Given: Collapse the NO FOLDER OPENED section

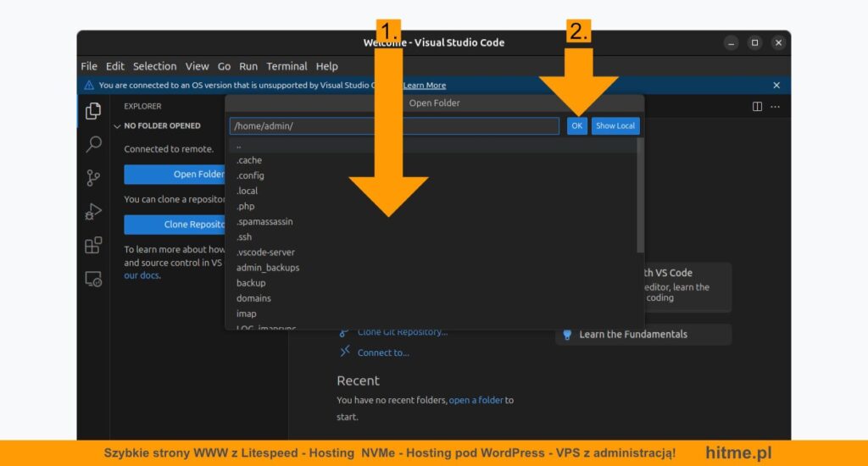Looking at the screenshot, I should tap(117, 126).
